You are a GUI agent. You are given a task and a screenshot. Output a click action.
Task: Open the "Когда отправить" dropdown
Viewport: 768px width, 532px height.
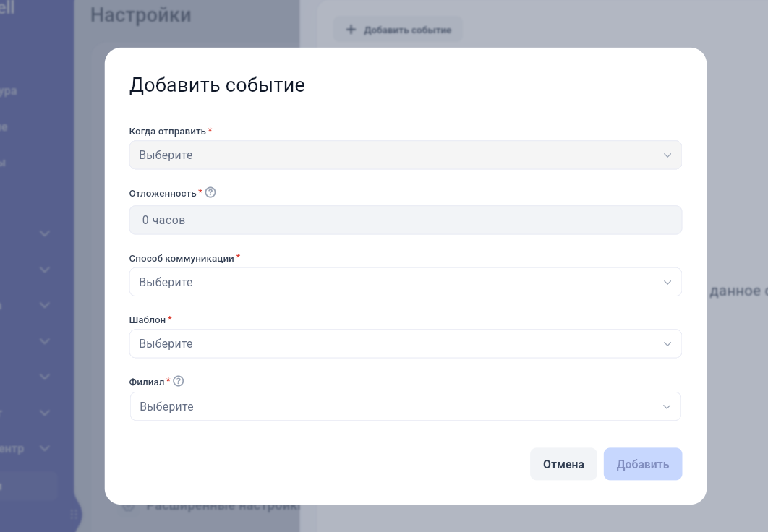click(x=405, y=155)
